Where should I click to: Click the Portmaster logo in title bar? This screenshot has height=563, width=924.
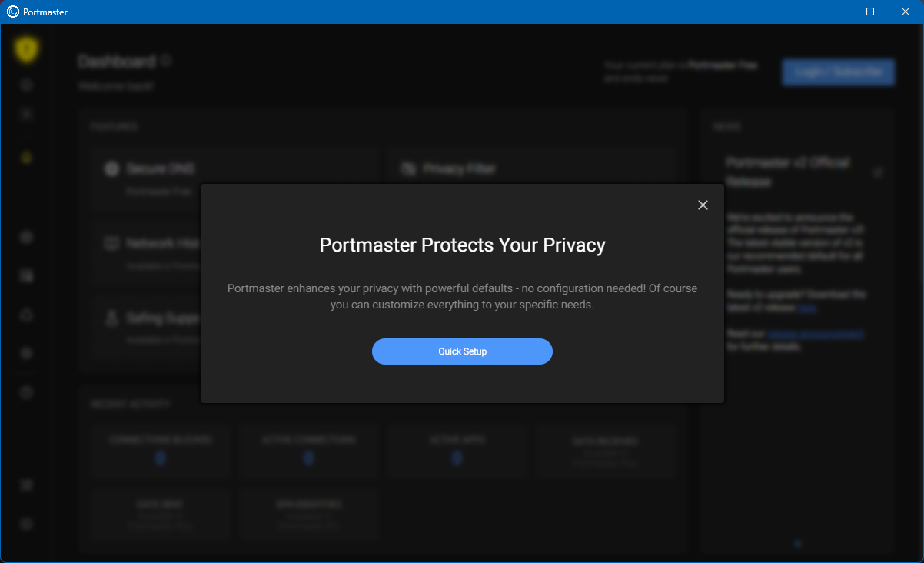pos(13,12)
